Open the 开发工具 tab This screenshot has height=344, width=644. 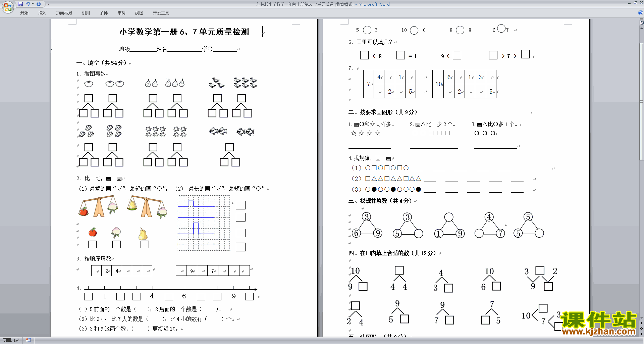[161, 13]
